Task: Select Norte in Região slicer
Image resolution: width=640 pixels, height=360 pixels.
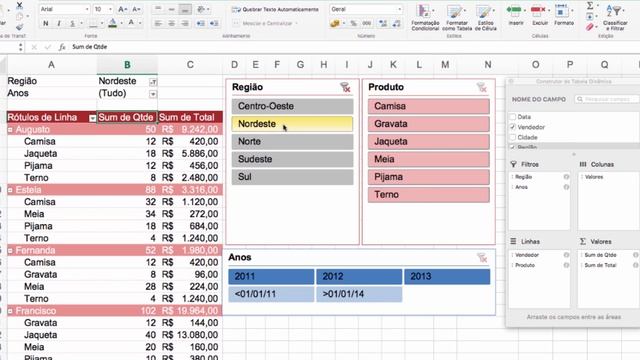Action: [292, 142]
